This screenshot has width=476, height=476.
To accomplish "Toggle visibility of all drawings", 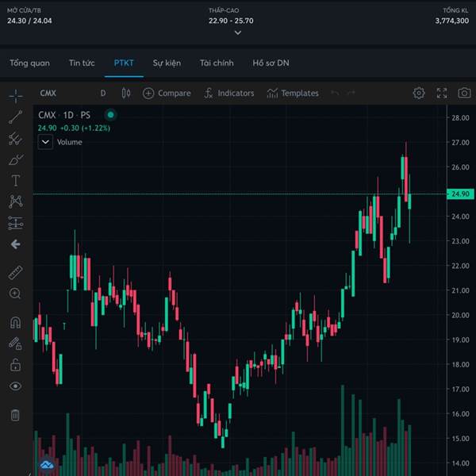I will click(x=16, y=386).
